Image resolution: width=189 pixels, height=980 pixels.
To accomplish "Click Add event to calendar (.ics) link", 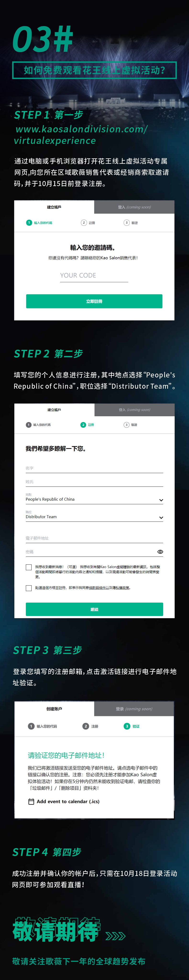I will [x=68, y=802].
